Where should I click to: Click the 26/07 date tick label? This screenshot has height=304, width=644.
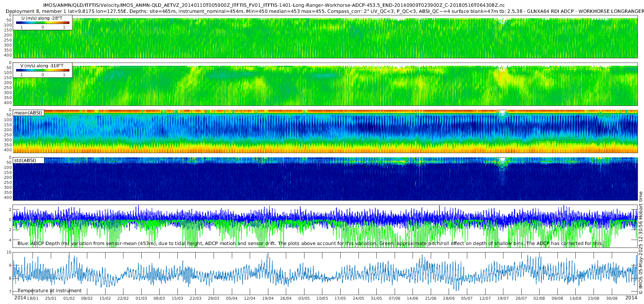pos(521,298)
